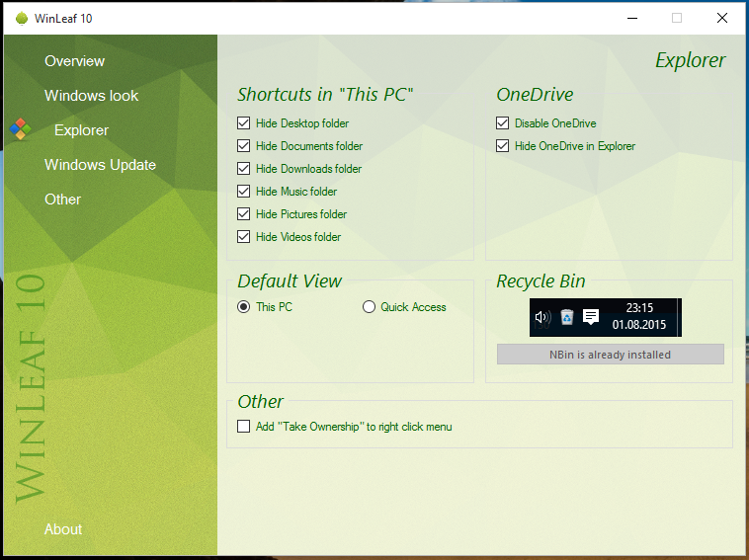Select Quick Access default view
The width and height of the screenshot is (749, 560).
pos(369,307)
